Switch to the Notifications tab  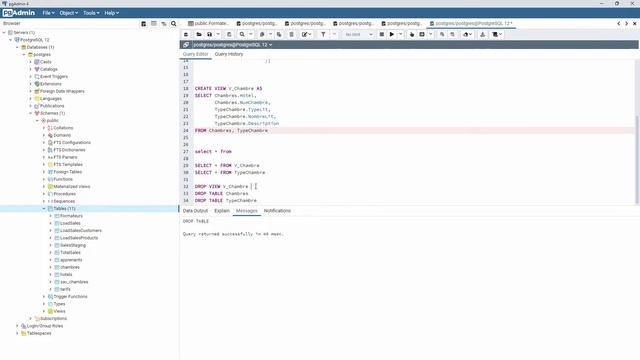[x=277, y=211]
